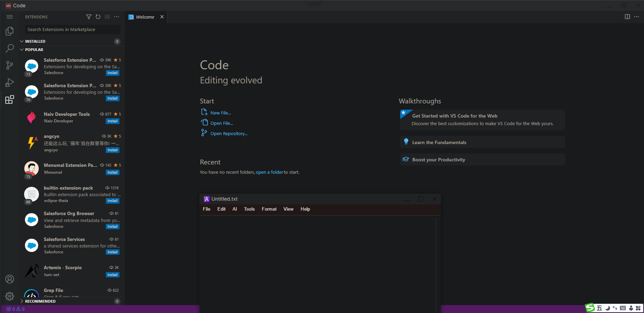Open Run and Debug view icon
The height and width of the screenshot is (313, 644).
click(x=10, y=83)
